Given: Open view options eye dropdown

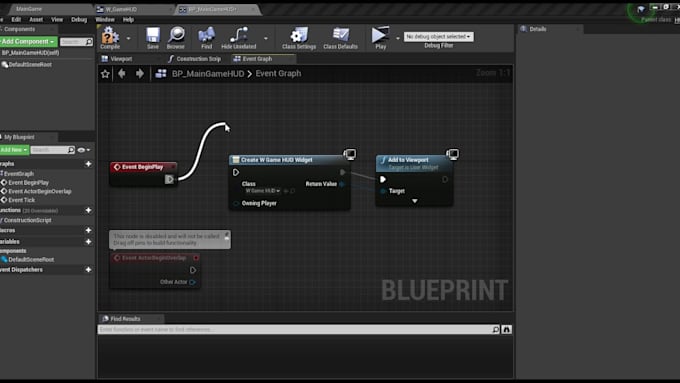Looking at the screenshot, I should coord(83,150).
